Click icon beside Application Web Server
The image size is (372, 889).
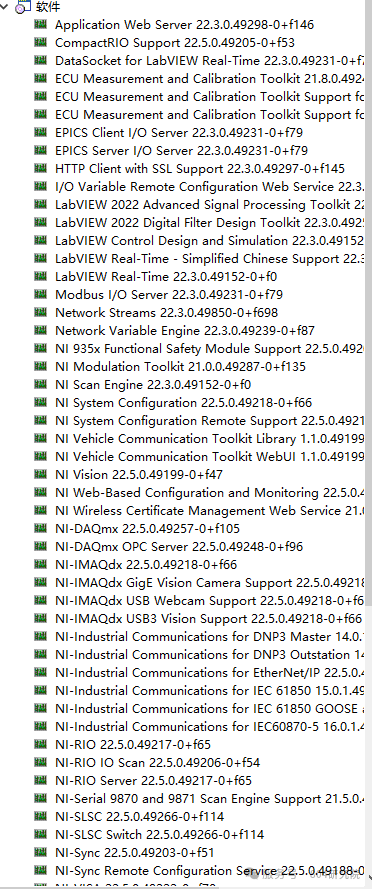tap(40, 24)
